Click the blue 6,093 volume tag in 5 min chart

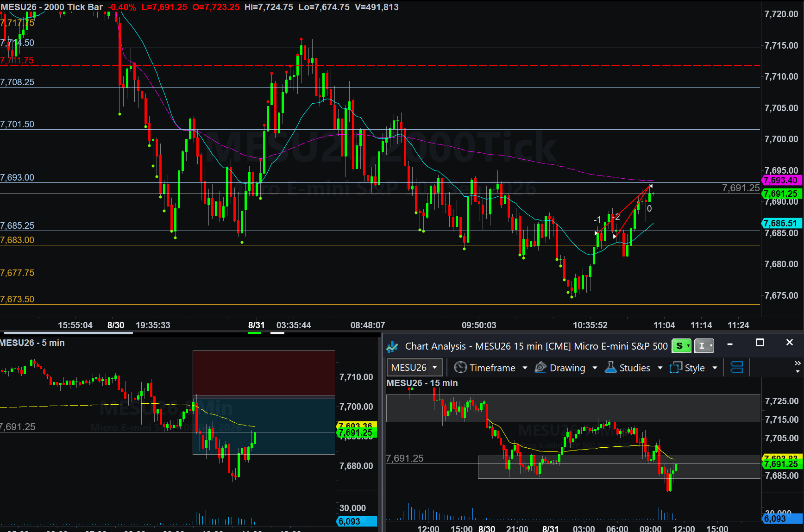click(x=357, y=521)
